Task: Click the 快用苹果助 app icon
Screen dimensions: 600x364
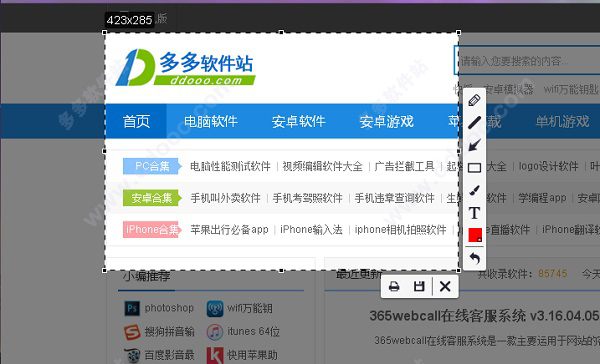Action: (x=215, y=356)
